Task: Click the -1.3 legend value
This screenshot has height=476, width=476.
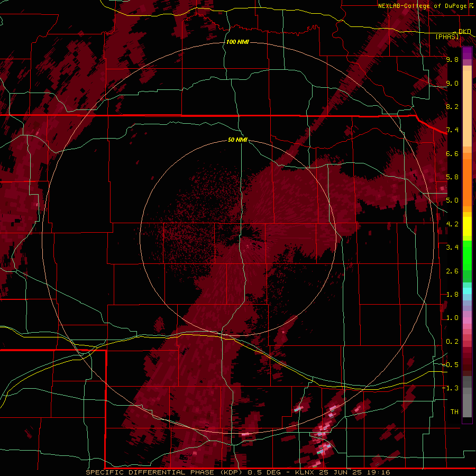Action: coord(451,388)
